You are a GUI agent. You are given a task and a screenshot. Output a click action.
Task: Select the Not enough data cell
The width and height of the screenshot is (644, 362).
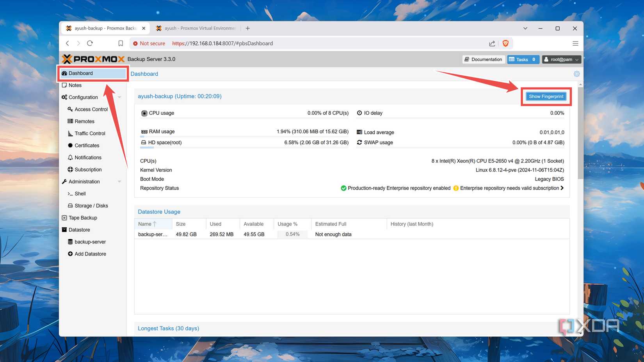[333, 234]
